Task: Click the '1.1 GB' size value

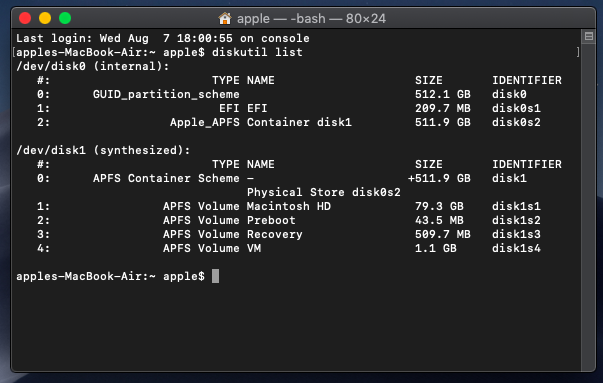Action: pos(436,248)
